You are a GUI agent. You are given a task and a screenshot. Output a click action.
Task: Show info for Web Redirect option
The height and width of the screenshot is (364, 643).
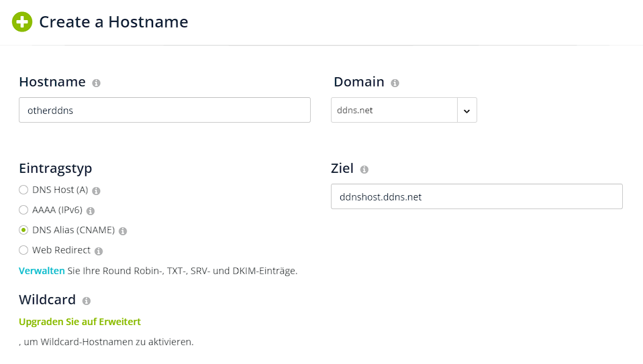pyautogui.click(x=99, y=251)
